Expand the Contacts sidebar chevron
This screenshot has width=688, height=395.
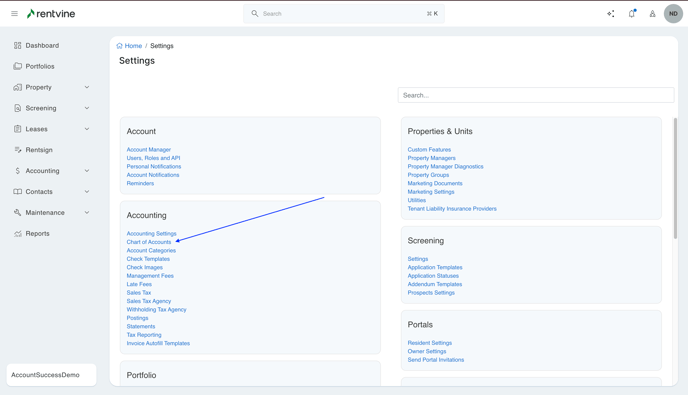click(x=87, y=191)
